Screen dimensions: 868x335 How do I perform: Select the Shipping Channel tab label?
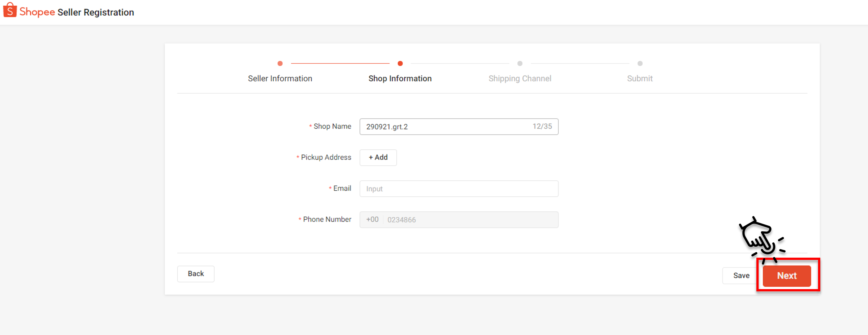520,78
